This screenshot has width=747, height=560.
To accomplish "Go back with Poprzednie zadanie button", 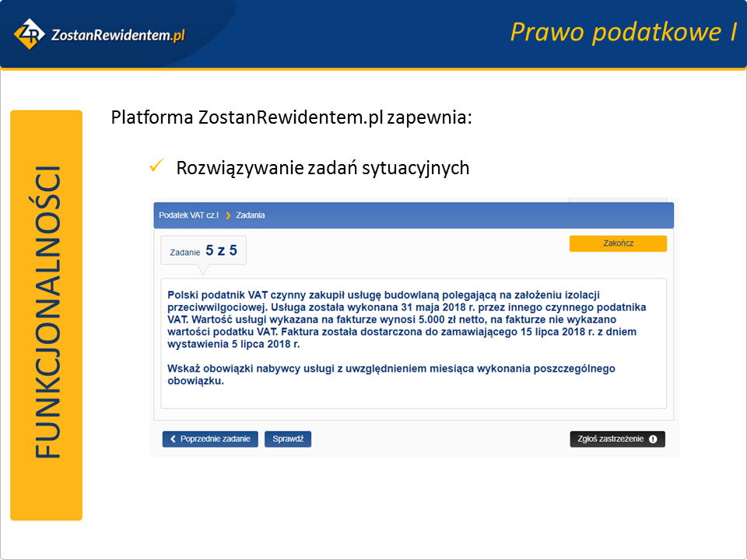I will pos(210,439).
